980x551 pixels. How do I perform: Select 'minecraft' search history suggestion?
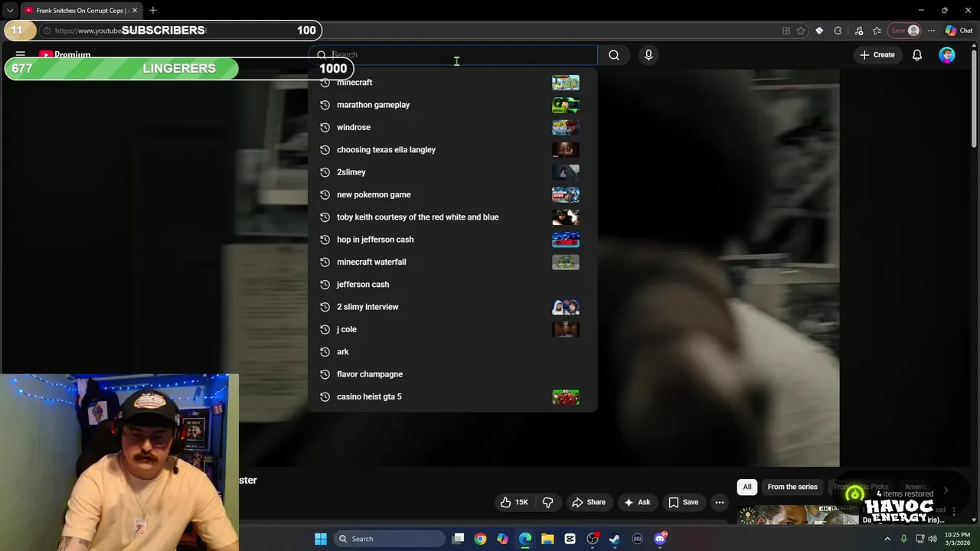click(x=452, y=82)
